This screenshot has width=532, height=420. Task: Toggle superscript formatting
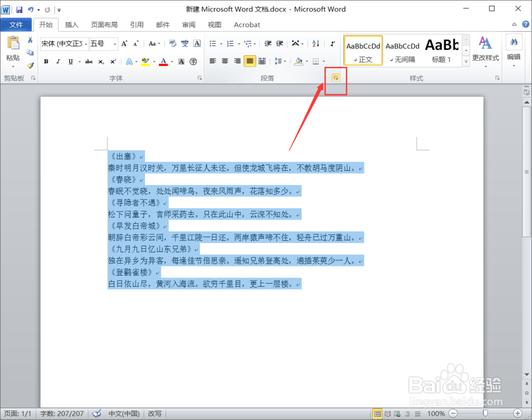pyautogui.click(x=113, y=61)
